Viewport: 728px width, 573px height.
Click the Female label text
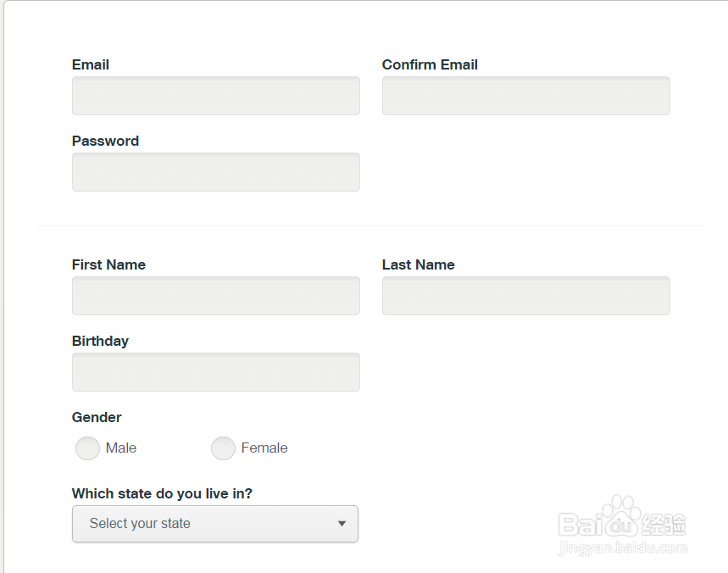coord(264,448)
